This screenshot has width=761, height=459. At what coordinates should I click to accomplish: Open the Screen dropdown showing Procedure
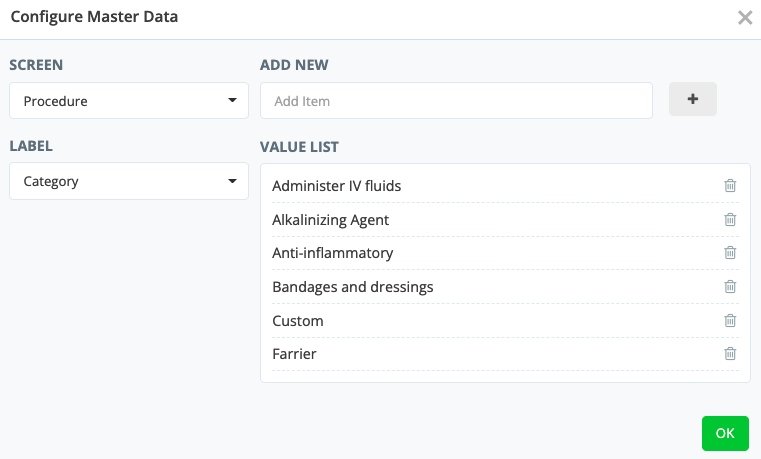[129, 101]
